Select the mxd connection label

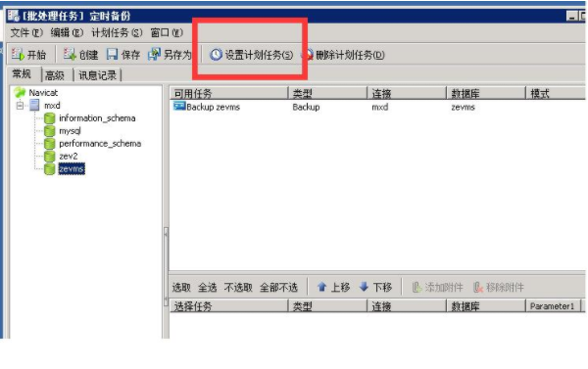[52, 106]
